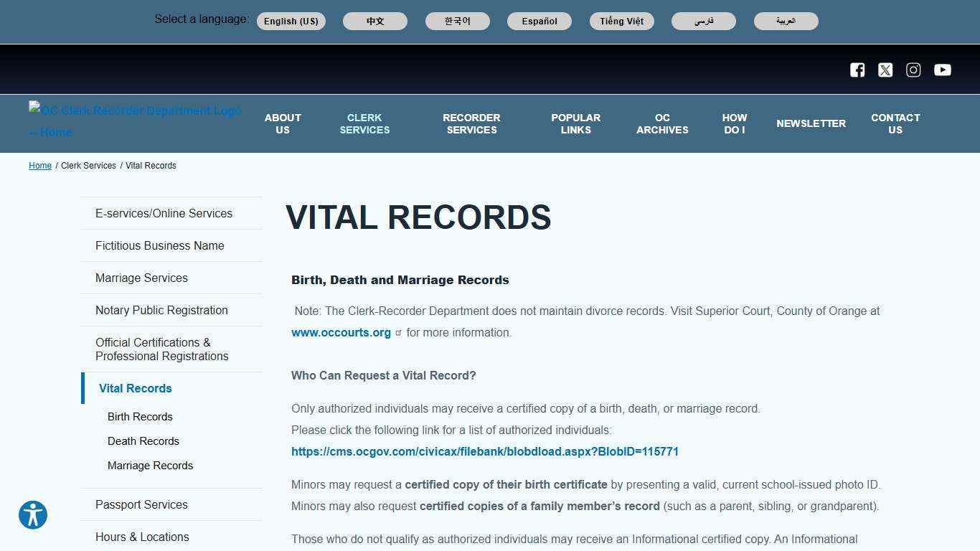
Task: Navigate to Passport Services
Action: pyautogui.click(x=141, y=504)
